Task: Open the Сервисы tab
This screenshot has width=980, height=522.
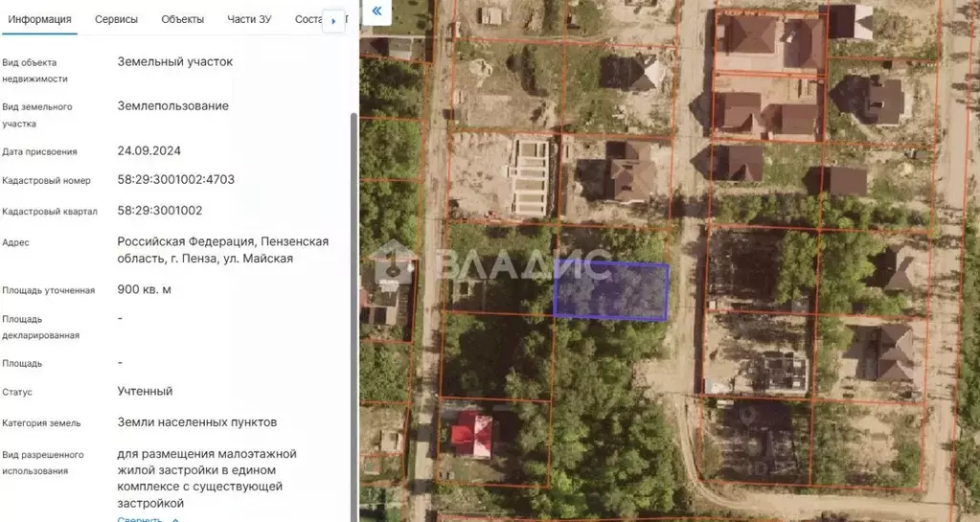Action: coord(116,19)
